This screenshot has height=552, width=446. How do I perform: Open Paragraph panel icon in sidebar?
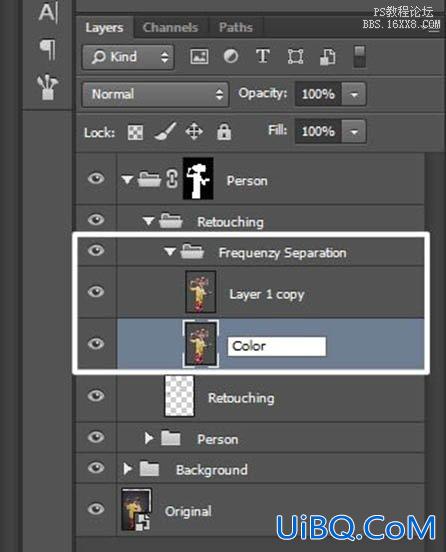pos(48,49)
